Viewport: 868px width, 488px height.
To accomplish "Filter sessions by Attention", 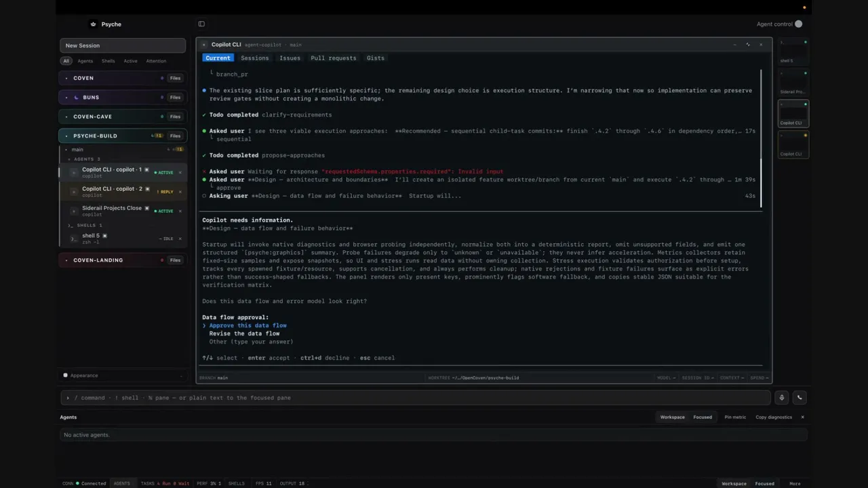I will (156, 61).
